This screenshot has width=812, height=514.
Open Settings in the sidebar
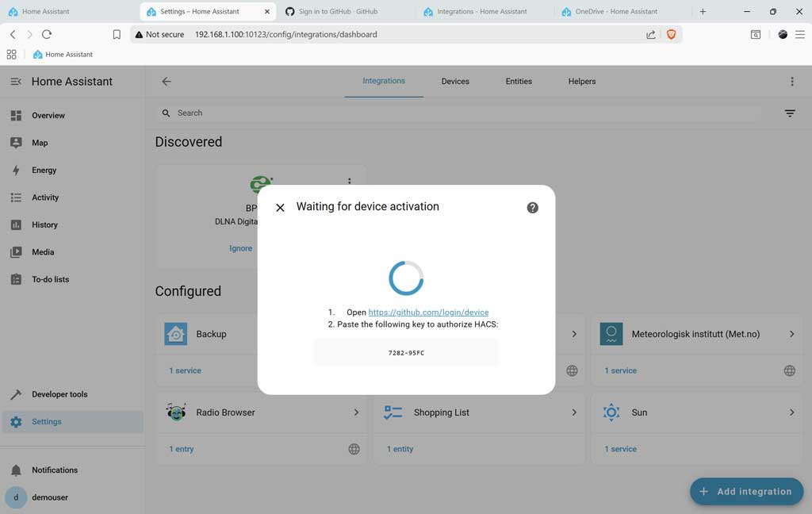(x=72, y=422)
